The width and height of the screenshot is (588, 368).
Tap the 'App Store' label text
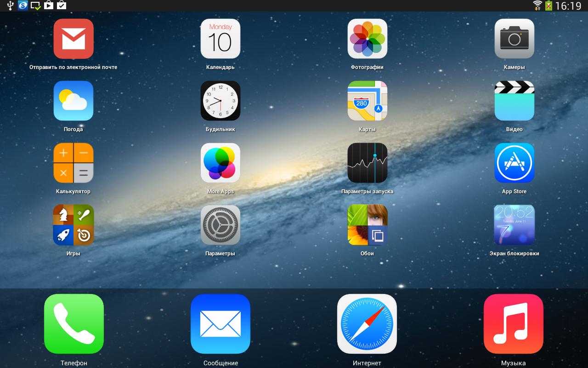(x=514, y=191)
